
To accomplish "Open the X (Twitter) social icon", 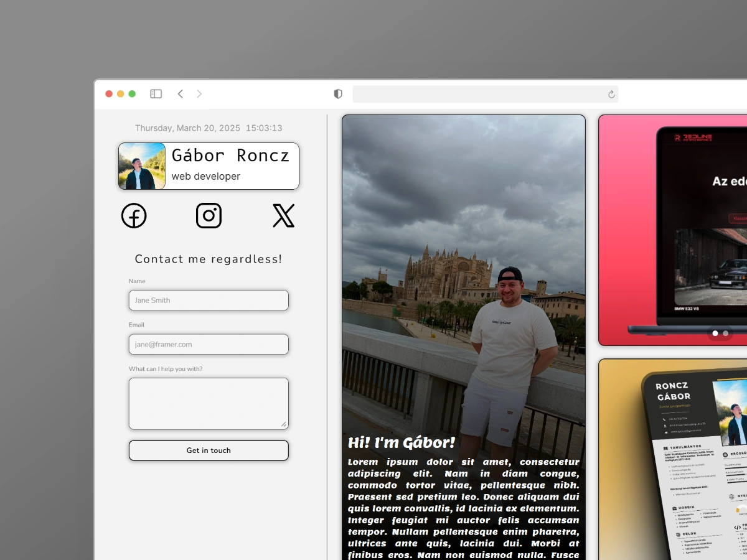I will tap(283, 216).
